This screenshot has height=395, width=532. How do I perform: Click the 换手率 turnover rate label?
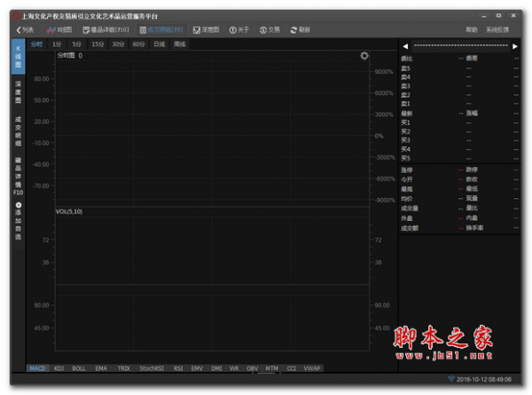pos(474,227)
